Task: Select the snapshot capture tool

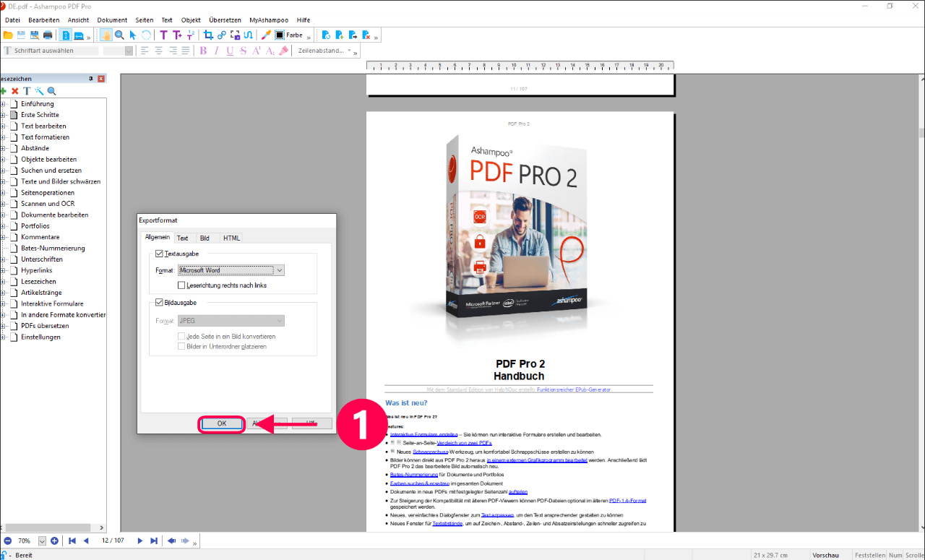Action: click(x=235, y=35)
